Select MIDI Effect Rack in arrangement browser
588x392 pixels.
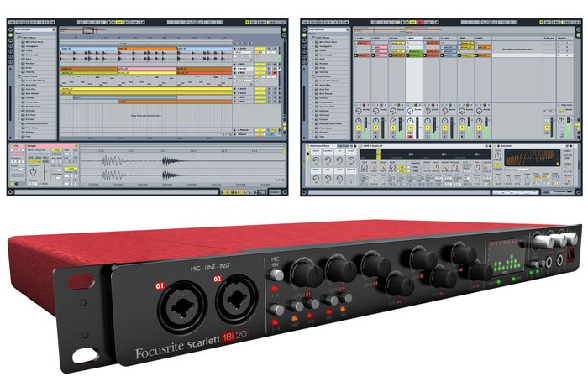click(34, 42)
